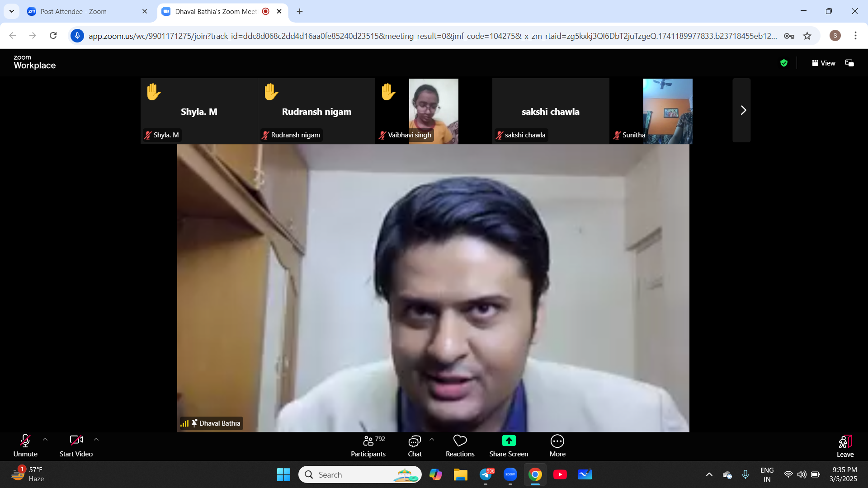Open Chrome from taskbar
The height and width of the screenshot is (488, 868).
(x=535, y=474)
